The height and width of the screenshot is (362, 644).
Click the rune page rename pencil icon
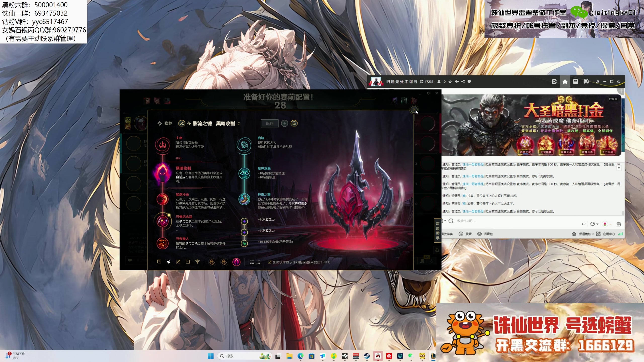[x=181, y=123]
